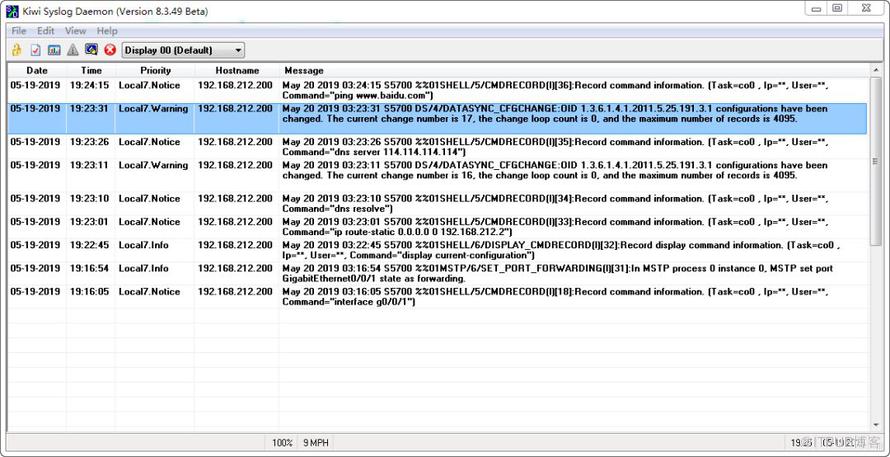Click the Date column header
Viewport: 890px width, 457px height.
[x=37, y=70]
